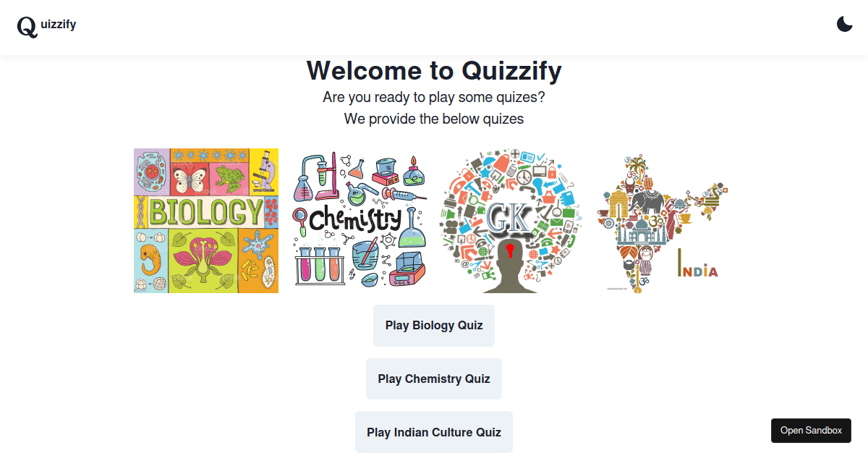
Task: Click Open Sandbox in the corner
Action: 811,430
